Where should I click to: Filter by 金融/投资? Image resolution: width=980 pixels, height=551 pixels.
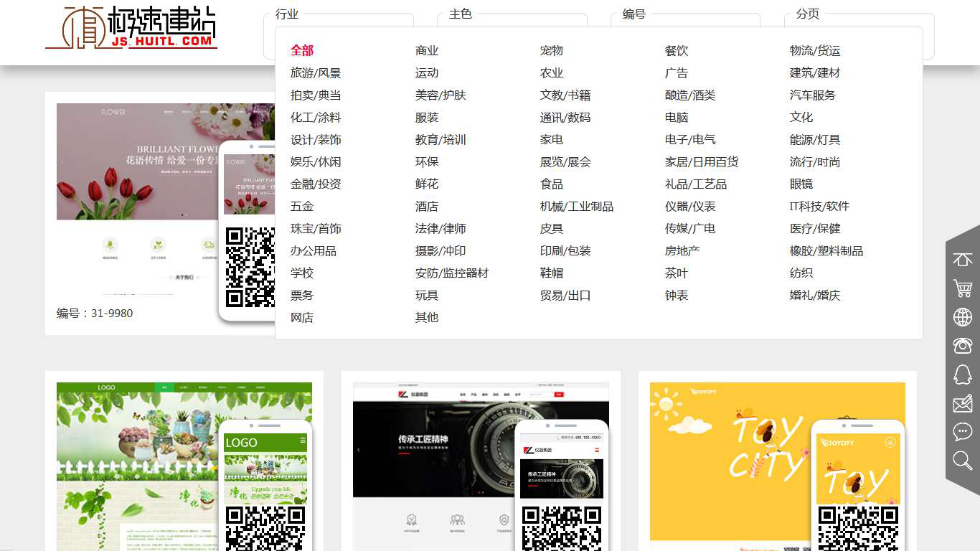[316, 184]
